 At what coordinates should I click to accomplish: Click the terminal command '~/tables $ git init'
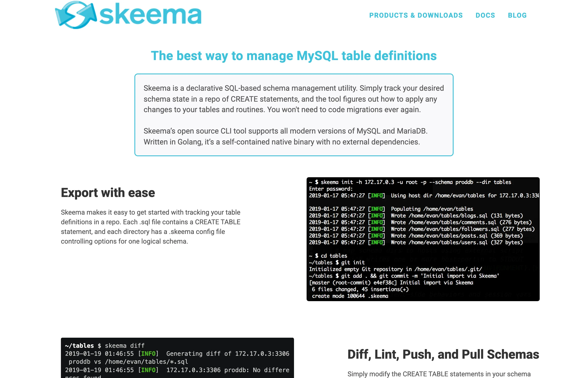click(337, 262)
